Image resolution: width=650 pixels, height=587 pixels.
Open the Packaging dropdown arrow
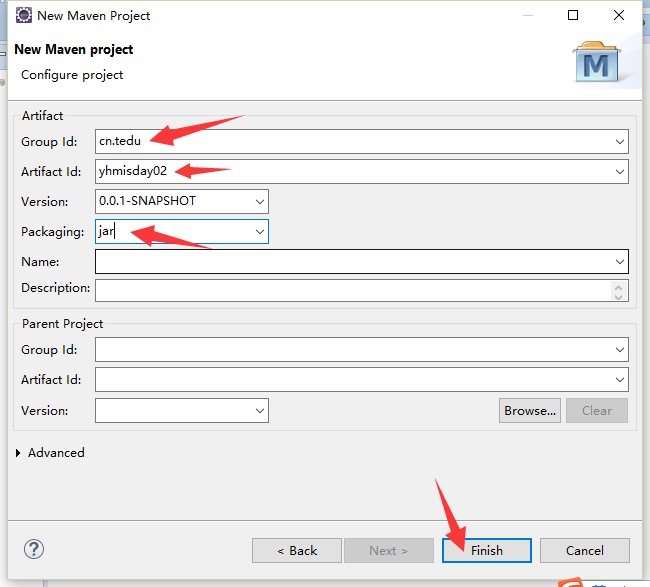point(260,231)
